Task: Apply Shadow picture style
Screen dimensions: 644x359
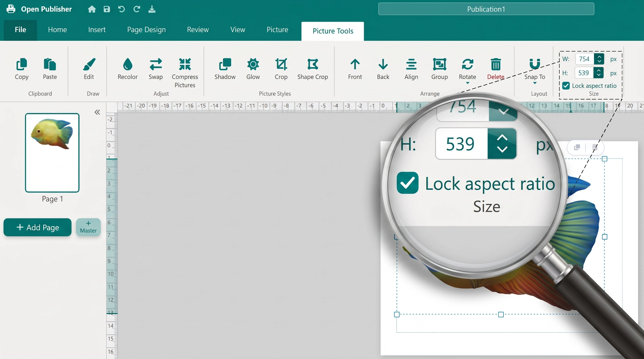Action: 225,69
